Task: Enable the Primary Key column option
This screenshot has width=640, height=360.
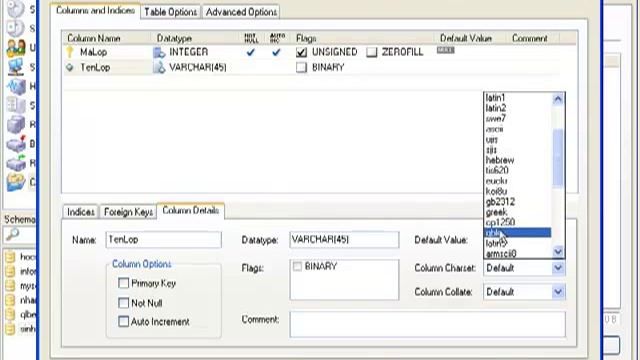Action: [x=123, y=283]
